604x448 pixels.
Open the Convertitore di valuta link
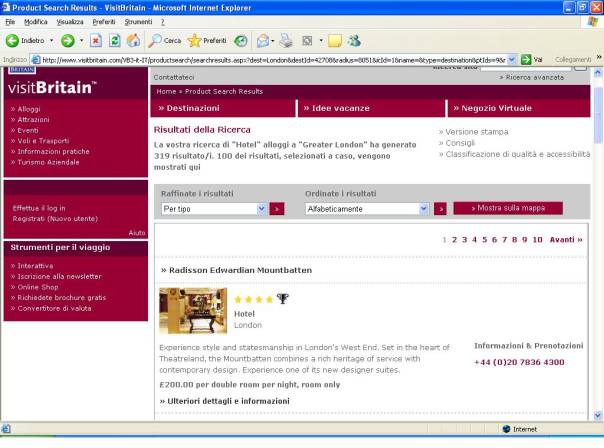pos(54,308)
